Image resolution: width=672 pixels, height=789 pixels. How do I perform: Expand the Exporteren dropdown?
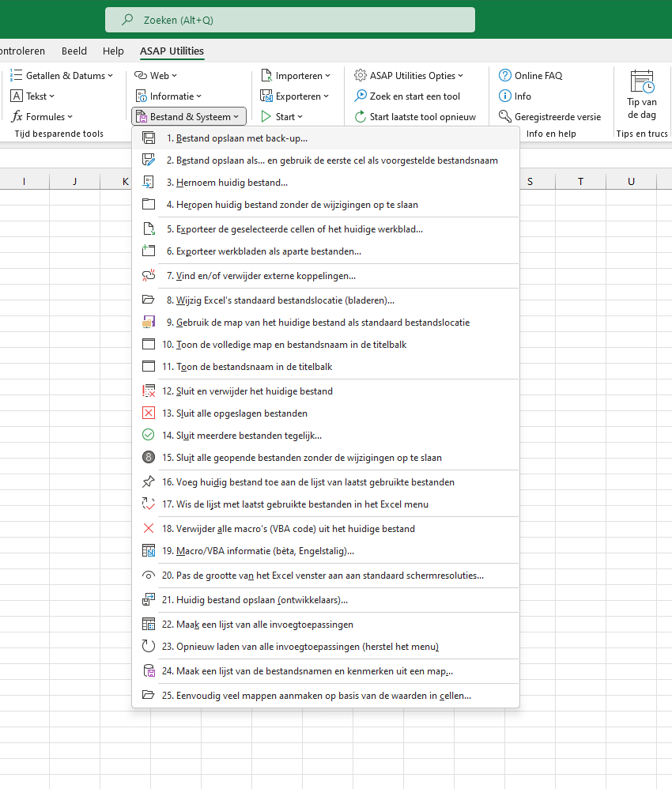point(294,96)
